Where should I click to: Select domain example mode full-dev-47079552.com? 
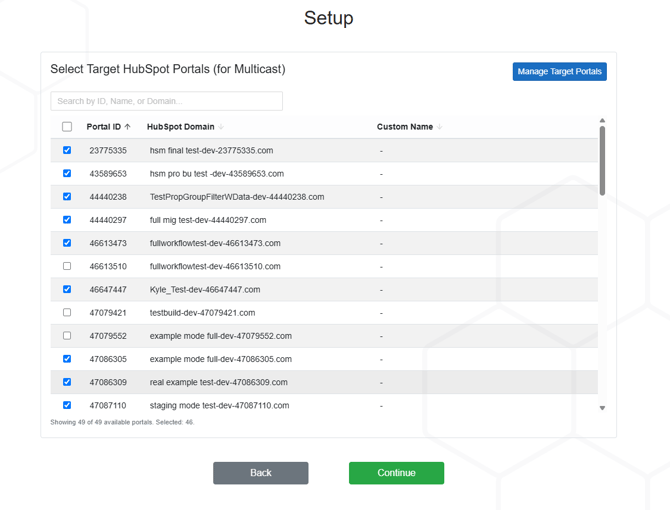(x=220, y=336)
